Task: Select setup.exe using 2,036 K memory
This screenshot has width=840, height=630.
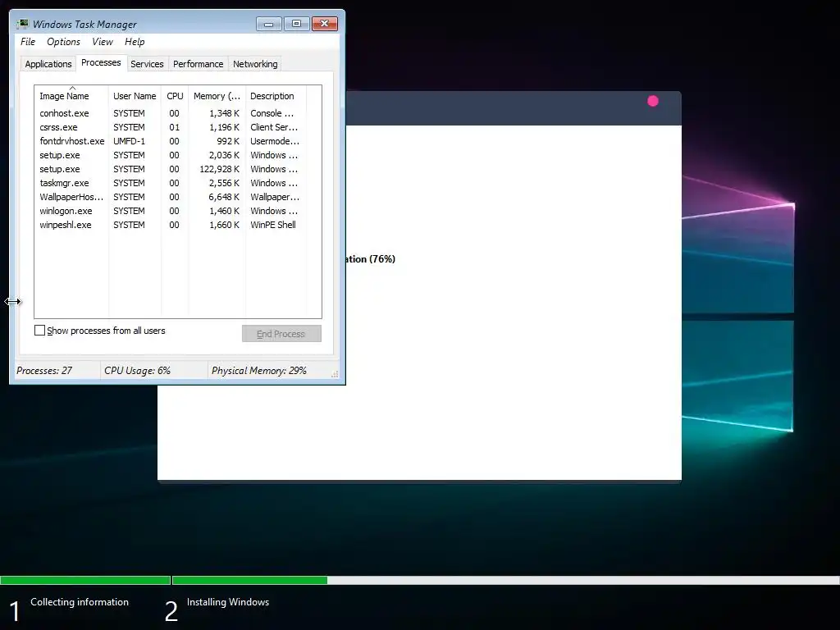Action: tap(171, 155)
